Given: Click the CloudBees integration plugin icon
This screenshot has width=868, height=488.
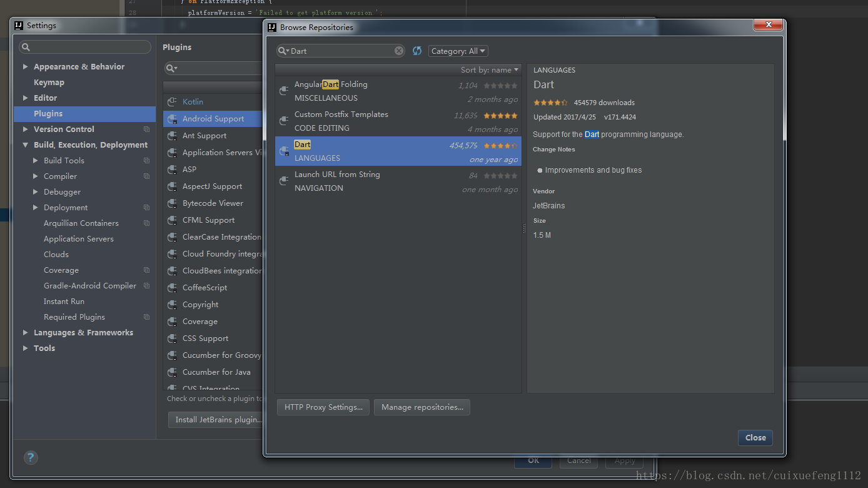Looking at the screenshot, I should click(x=172, y=271).
